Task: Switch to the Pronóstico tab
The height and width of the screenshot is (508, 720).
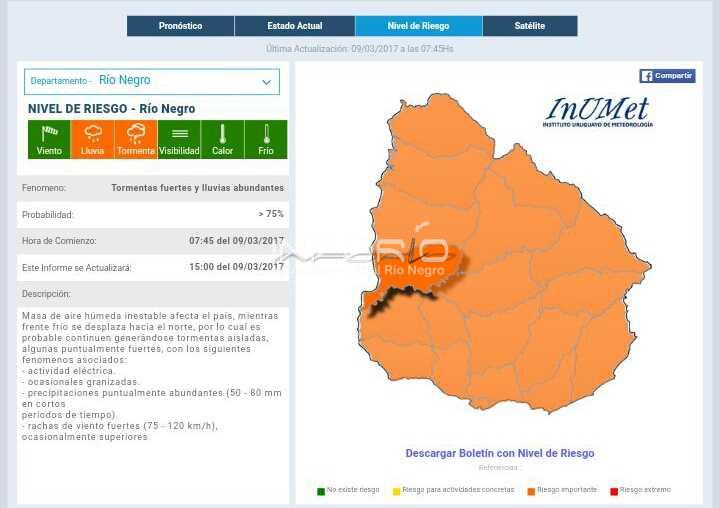Action: click(x=180, y=26)
